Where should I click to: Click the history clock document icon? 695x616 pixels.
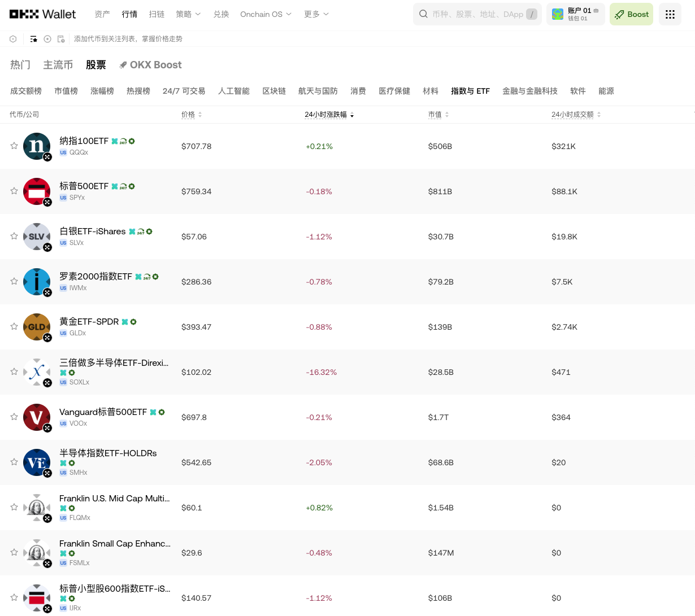[x=61, y=39]
